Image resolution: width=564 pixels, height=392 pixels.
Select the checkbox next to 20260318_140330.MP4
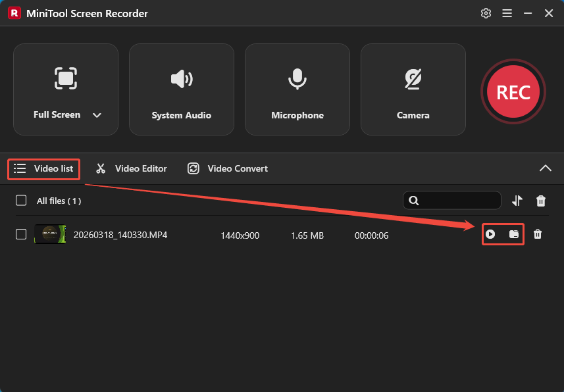coord(20,234)
